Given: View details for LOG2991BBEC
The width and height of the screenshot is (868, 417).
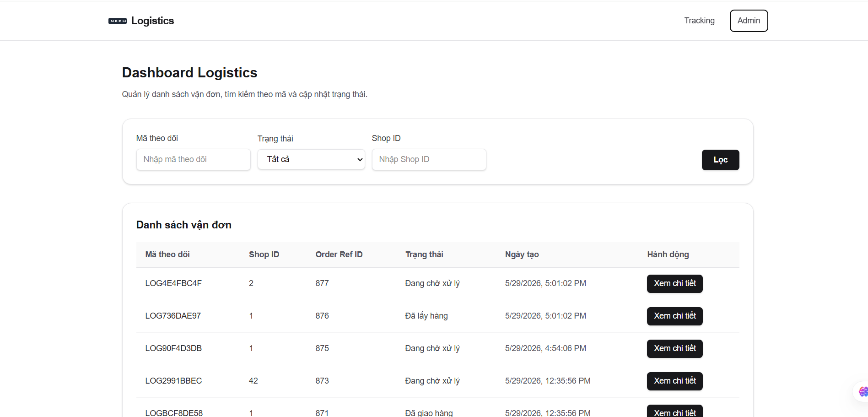Looking at the screenshot, I should [x=674, y=381].
